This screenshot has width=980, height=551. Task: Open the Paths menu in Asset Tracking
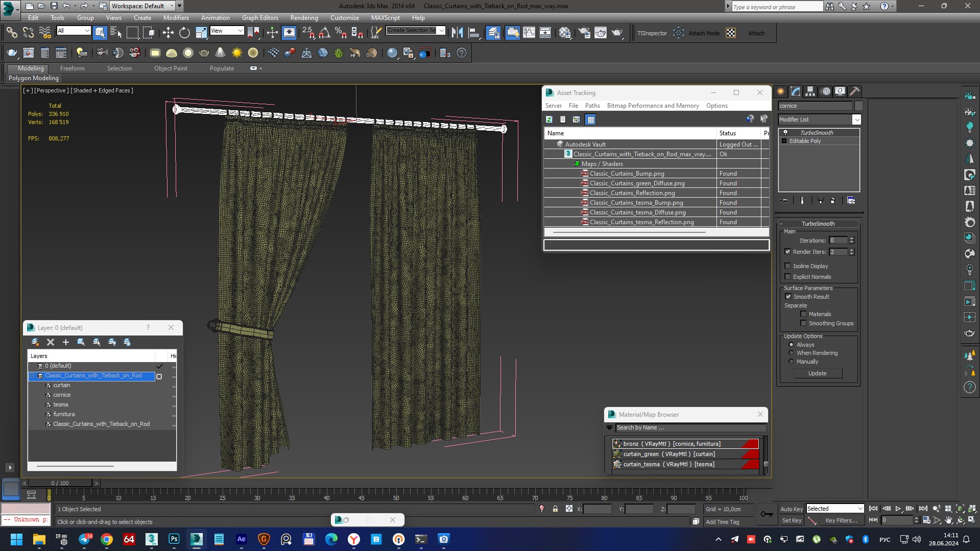tap(592, 106)
